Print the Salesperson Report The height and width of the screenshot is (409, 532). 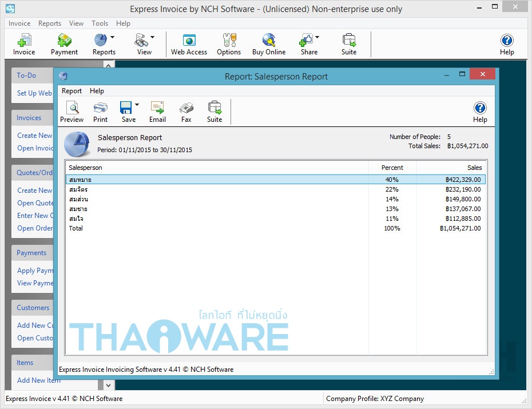(101, 112)
